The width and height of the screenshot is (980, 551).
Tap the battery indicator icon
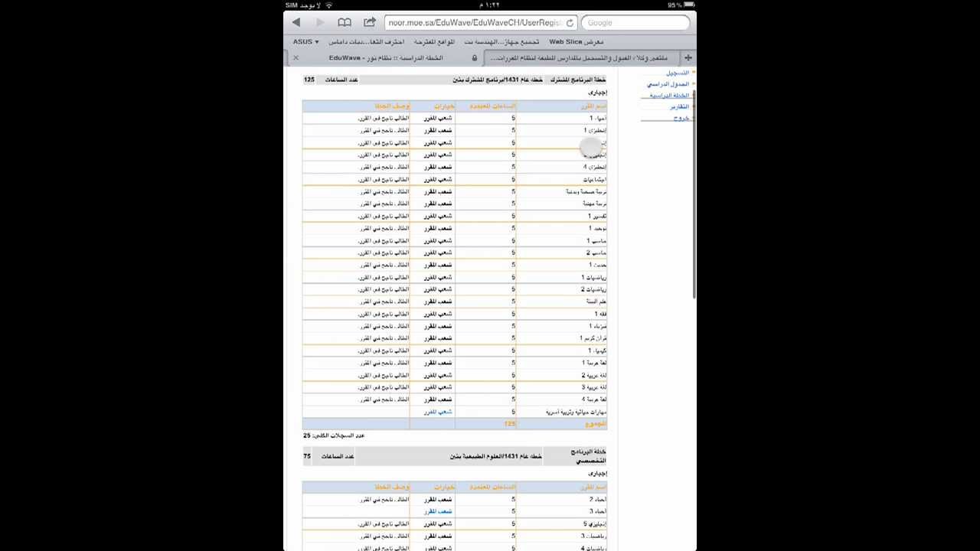pyautogui.click(x=688, y=5)
